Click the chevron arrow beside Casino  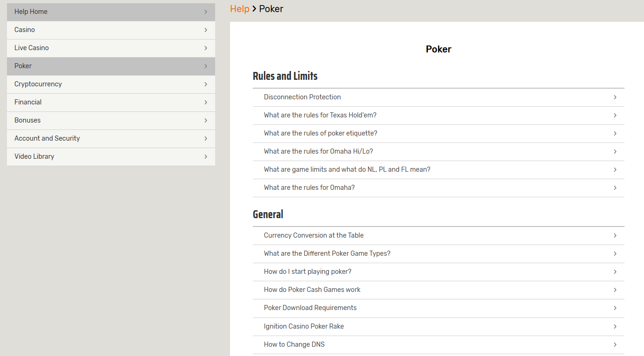pyautogui.click(x=205, y=30)
